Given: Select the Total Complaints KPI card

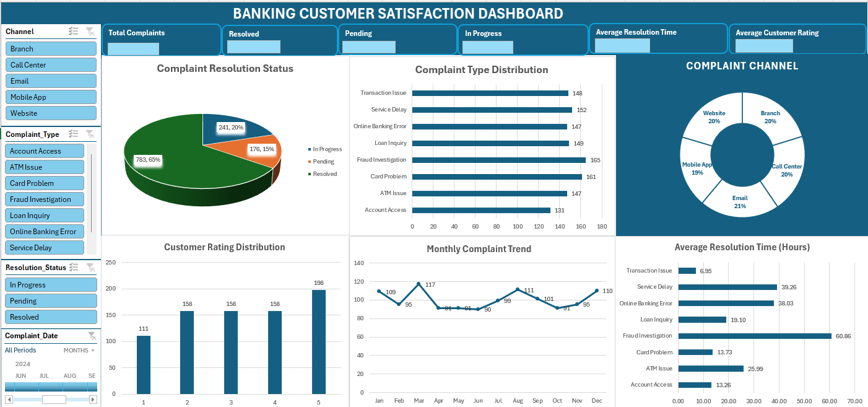Looking at the screenshot, I should click(x=161, y=40).
